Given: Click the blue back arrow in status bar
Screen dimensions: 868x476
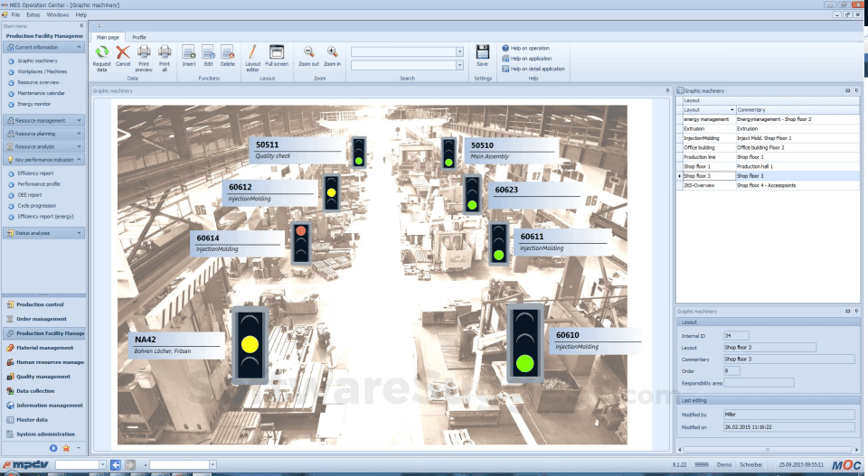Looking at the screenshot, I should click(116, 465).
